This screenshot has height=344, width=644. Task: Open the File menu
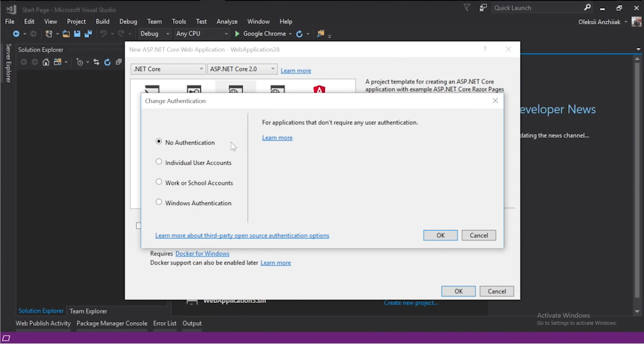pos(9,21)
